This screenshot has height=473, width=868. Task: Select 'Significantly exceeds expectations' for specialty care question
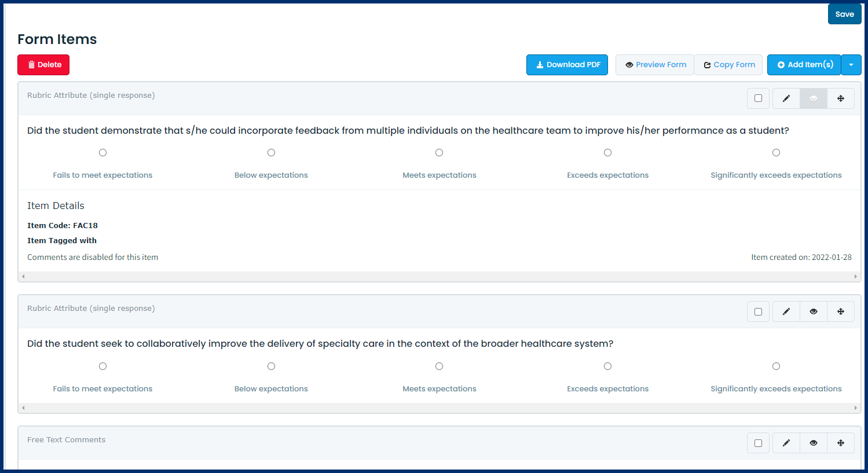click(x=776, y=366)
